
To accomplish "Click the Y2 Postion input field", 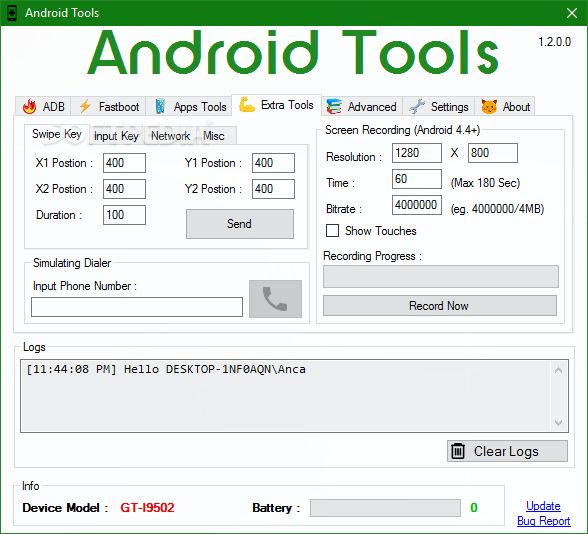I will (x=273, y=189).
